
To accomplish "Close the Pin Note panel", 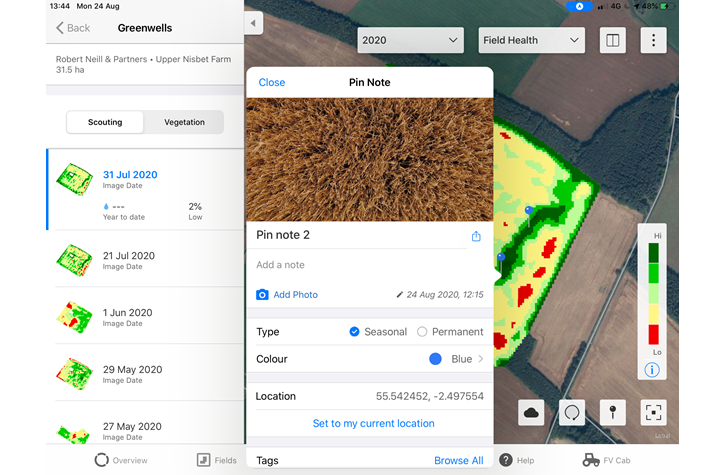I will [272, 82].
